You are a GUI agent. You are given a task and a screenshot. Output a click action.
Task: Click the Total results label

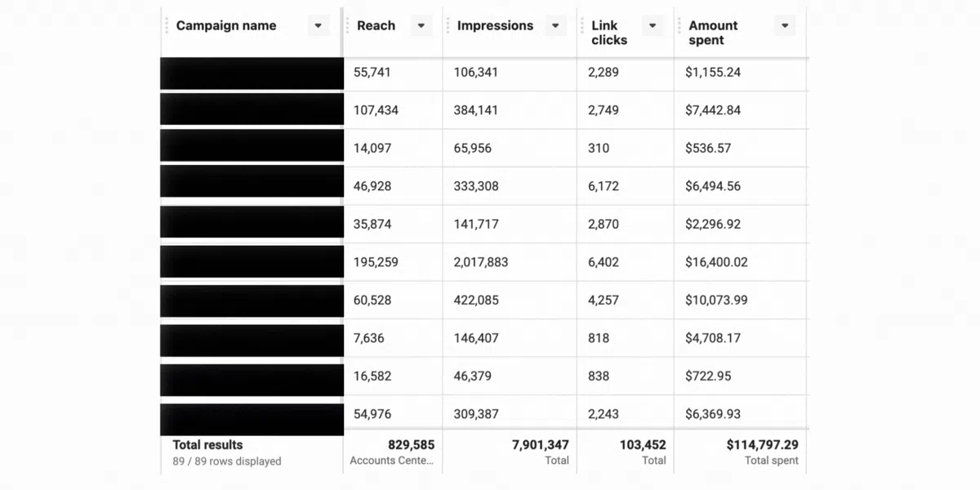207,445
